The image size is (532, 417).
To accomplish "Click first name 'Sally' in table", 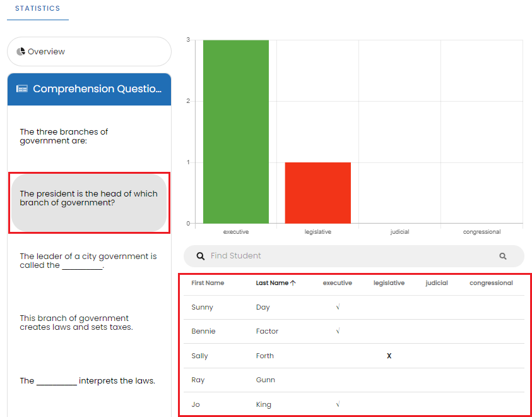I will (x=199, y=356).
